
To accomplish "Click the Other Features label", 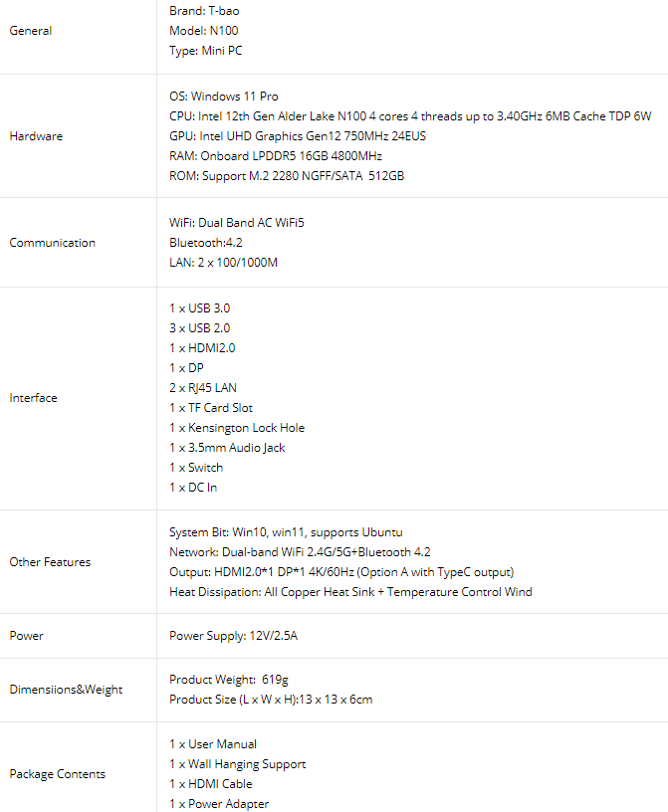I will [x=50, y=562].
